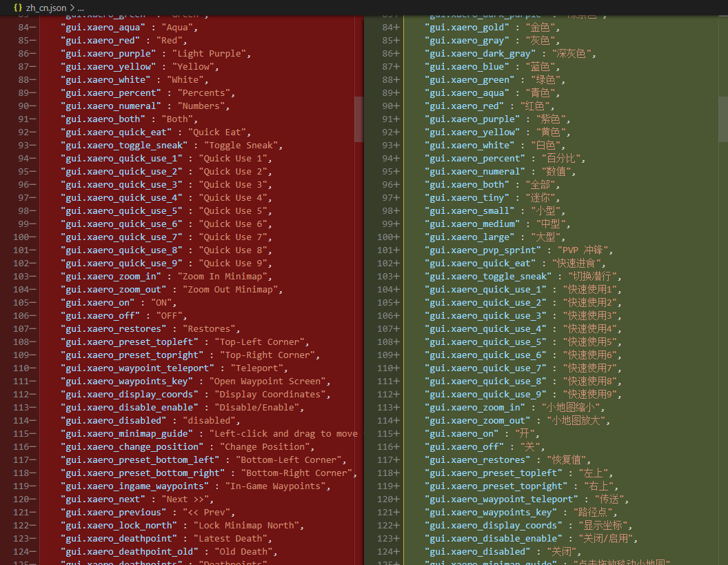Click the "Percents" value on left pane
This screenshot has width=728, height=565.
tap(203, 93)
